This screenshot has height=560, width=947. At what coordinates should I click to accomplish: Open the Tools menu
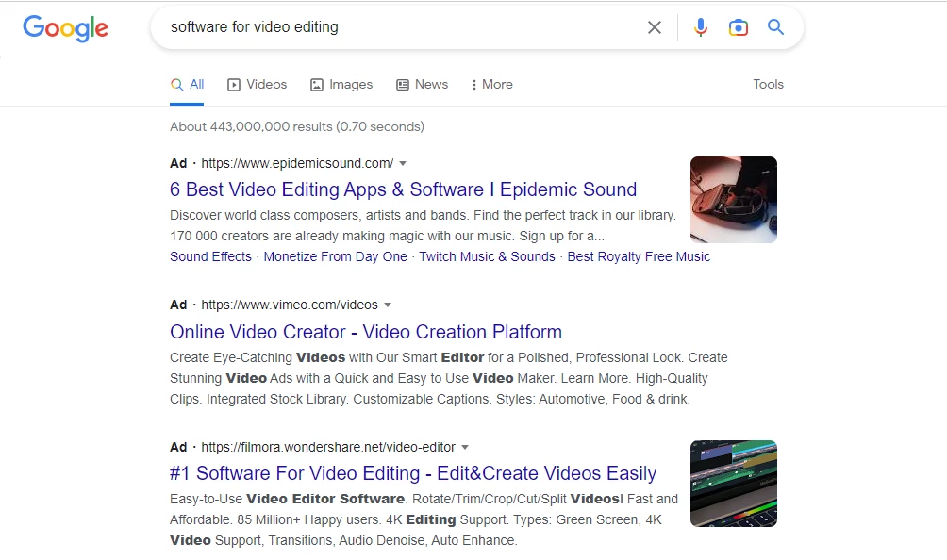click(768, 85)
